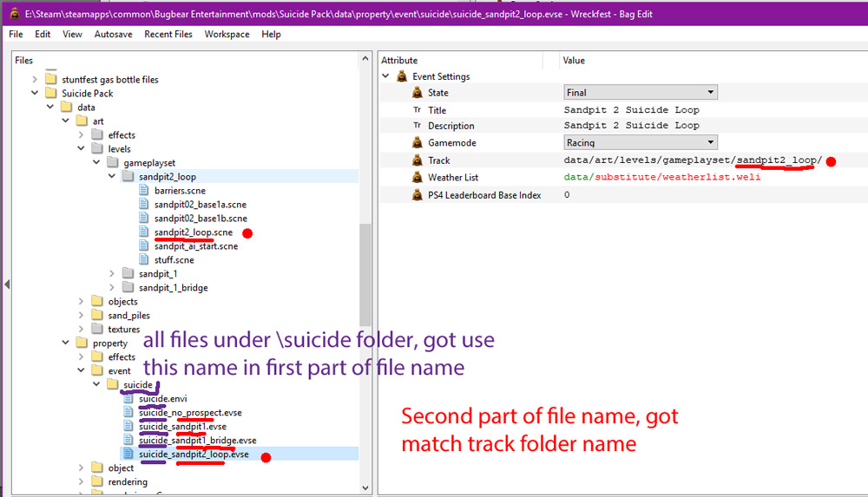Screen dimensions: 868x497
Task: Open the File menu
Action: click(16, 35)
